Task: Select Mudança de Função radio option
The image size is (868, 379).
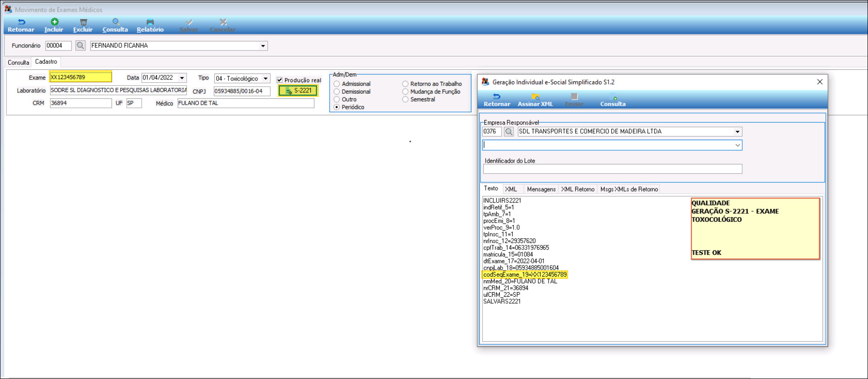Action: click(405, 92)
